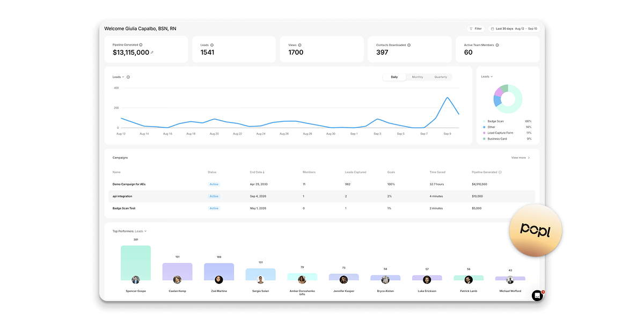Click the info icon on Active Team Members
Image resolution: width=644 pixels, height=322 pixels.
[496, 45]
